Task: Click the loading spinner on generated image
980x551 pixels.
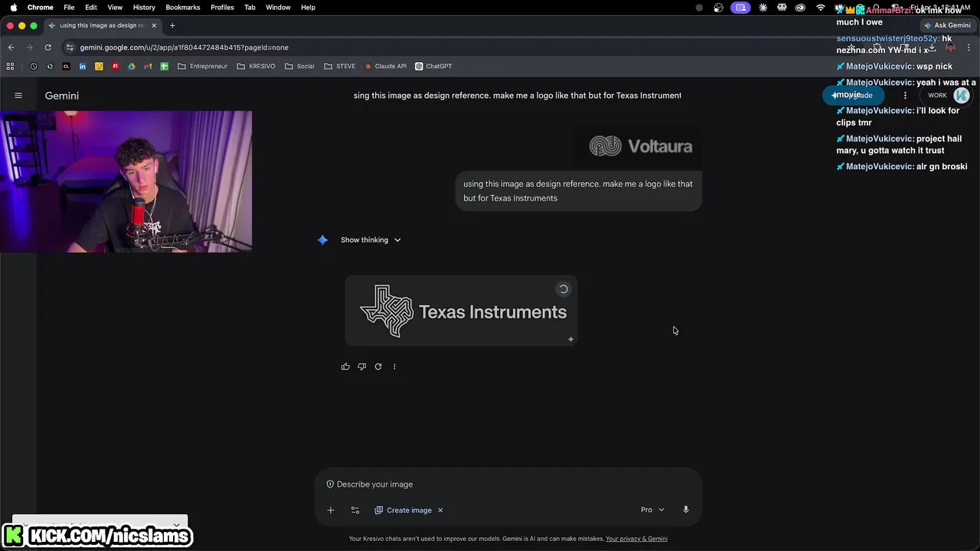Action: [x=563, y=289]
